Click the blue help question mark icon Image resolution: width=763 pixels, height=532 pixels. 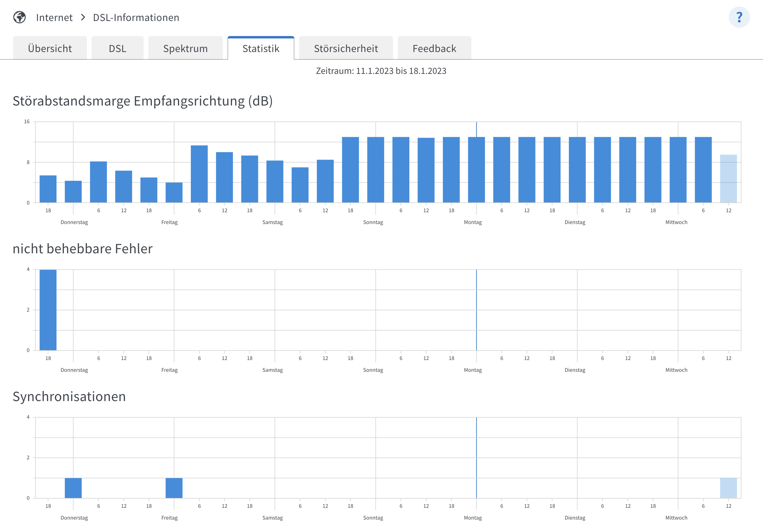[x=739, y=17]
